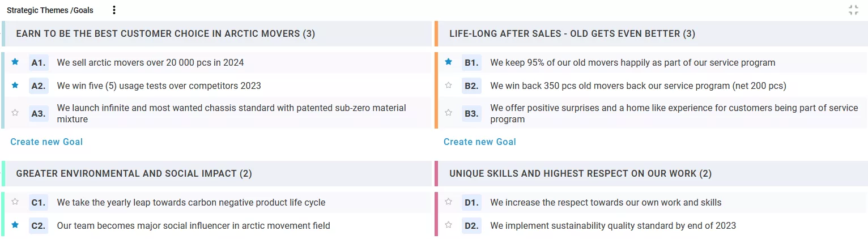This screenshot has height=239, width=868.
Task: Click the orange color bar beside B2
Action: coord(436,86)
